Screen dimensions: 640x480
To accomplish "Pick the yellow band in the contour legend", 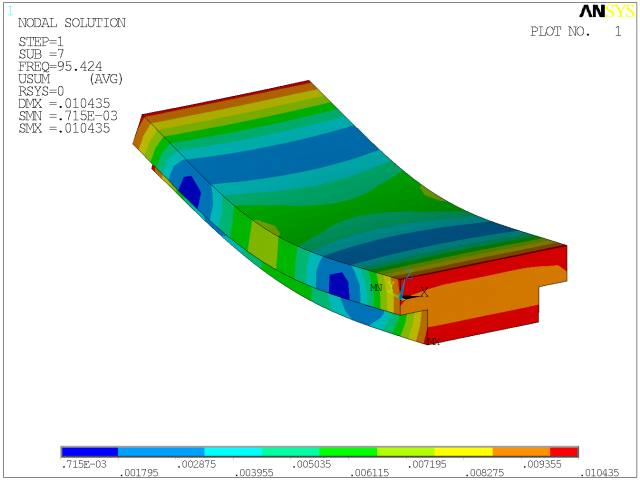I will click(x=464, y=452).
